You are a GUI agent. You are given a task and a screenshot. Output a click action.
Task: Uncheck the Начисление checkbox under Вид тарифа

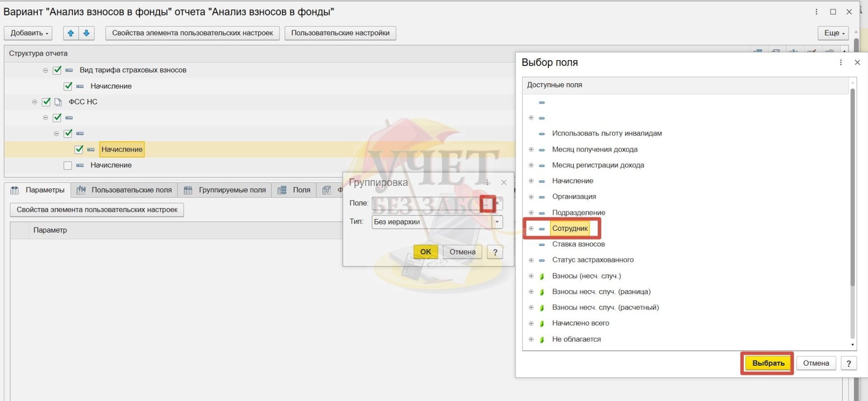68,86
